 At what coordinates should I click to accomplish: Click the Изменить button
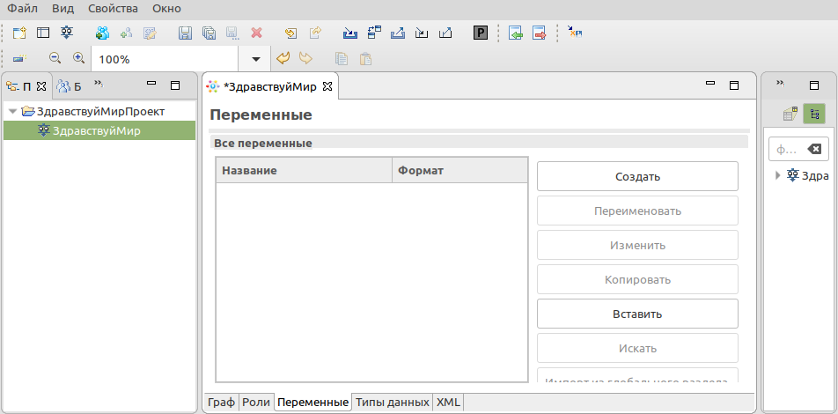tap(638, 245)
